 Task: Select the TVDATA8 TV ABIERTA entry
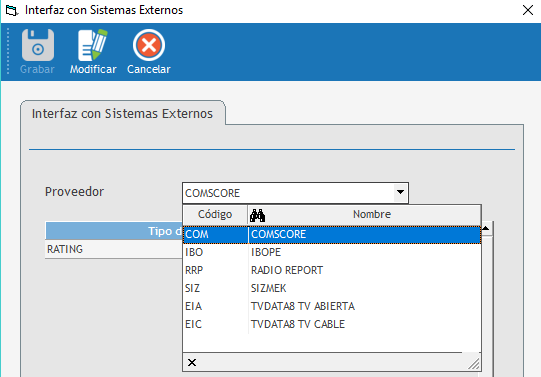tap(332, 306)
